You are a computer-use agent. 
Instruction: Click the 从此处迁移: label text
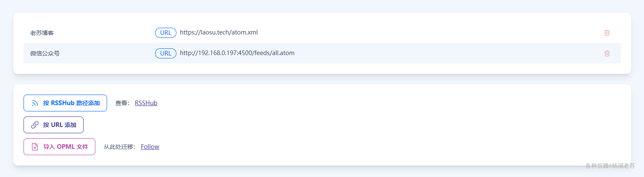tap(120, 147)
